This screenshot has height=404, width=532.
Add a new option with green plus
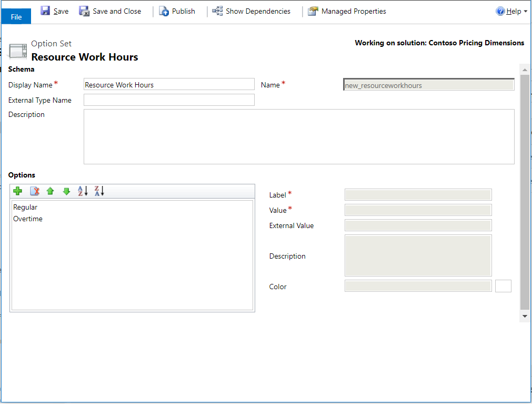click(18, 191)
